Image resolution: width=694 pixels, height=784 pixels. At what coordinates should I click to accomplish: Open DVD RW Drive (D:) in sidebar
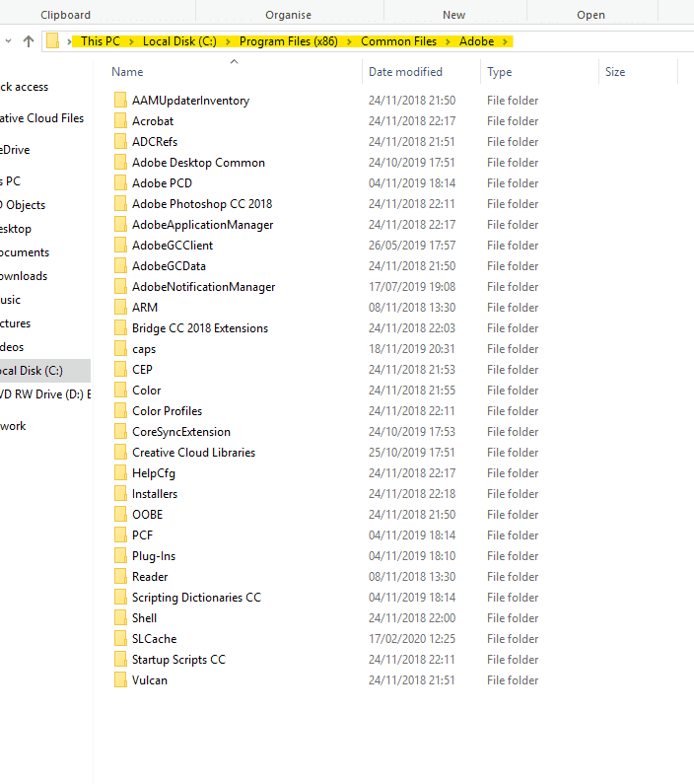point(45,394)
